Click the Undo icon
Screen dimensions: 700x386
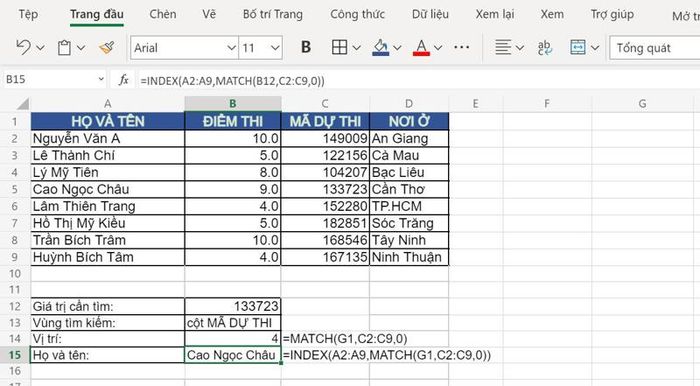tap(23, 47)
